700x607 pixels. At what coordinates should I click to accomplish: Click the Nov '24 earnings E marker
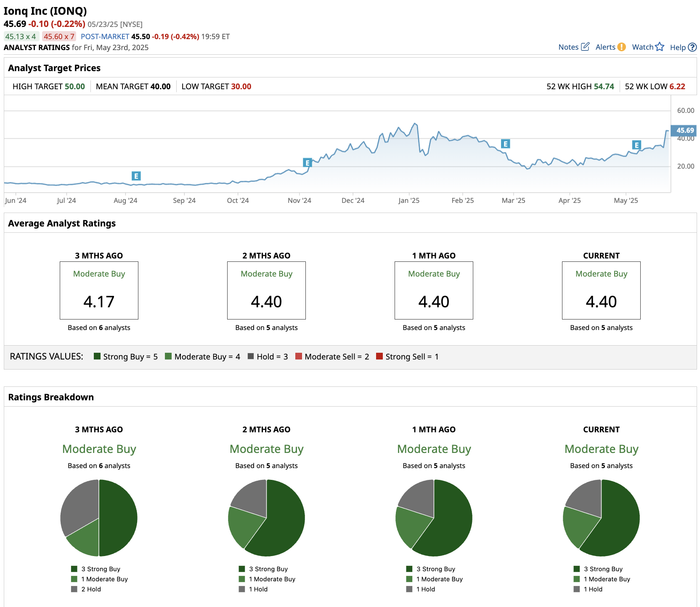point(308,163)
